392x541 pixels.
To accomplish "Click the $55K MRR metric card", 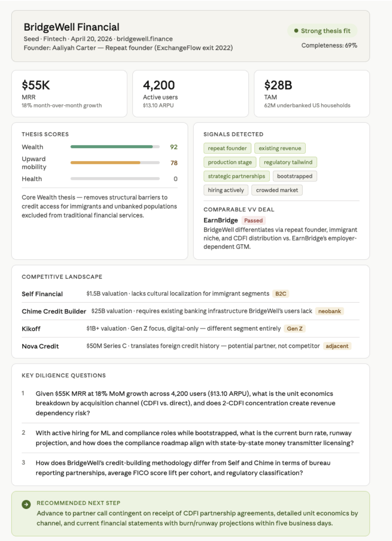I will point(69,94).
